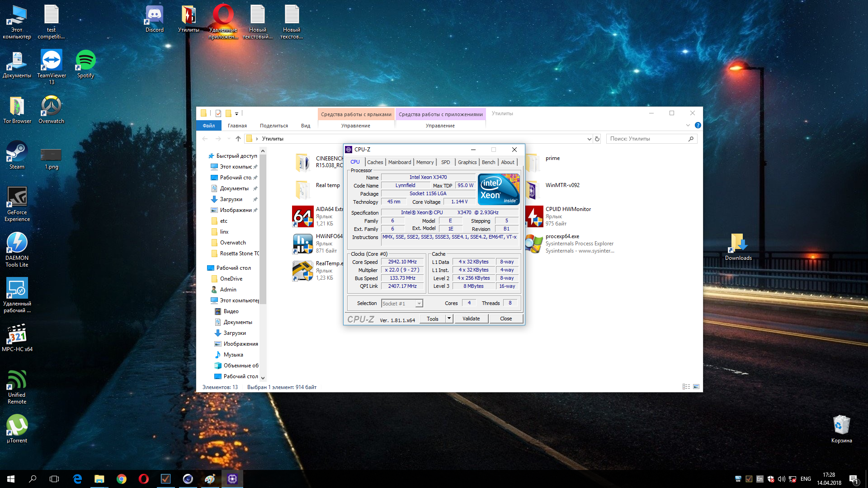Launch DAEMON Tools Lite shortcut
This screenshot has width=868, height=488.
17,249
